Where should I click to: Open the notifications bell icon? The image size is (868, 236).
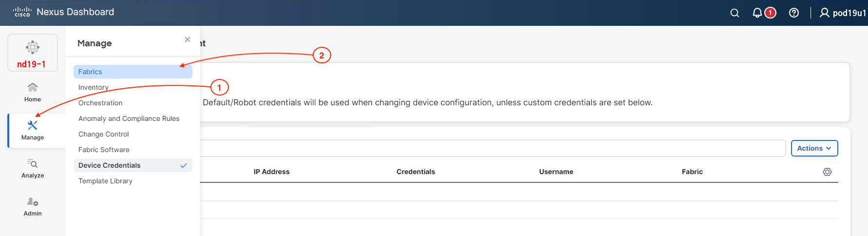[x=757, y=13]
